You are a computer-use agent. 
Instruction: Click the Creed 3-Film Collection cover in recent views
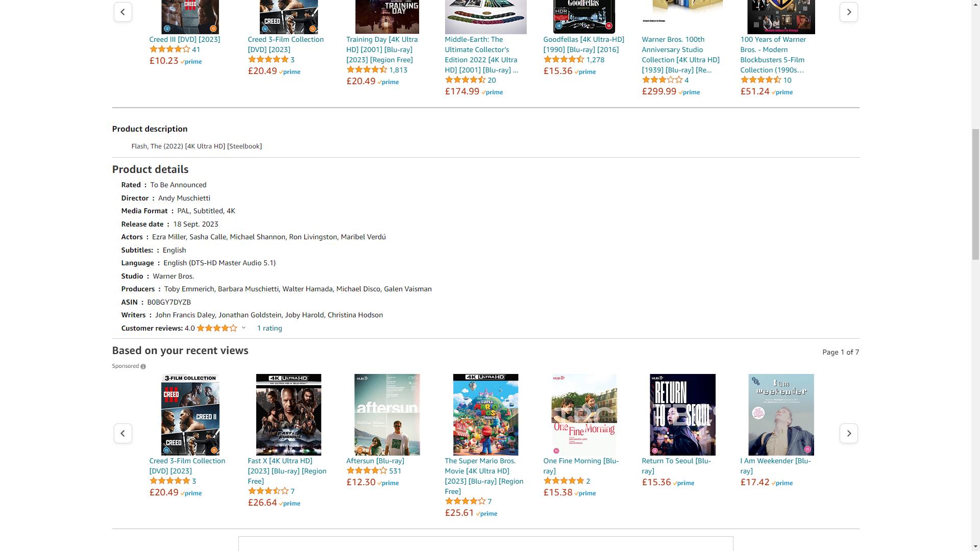point(190,415)
